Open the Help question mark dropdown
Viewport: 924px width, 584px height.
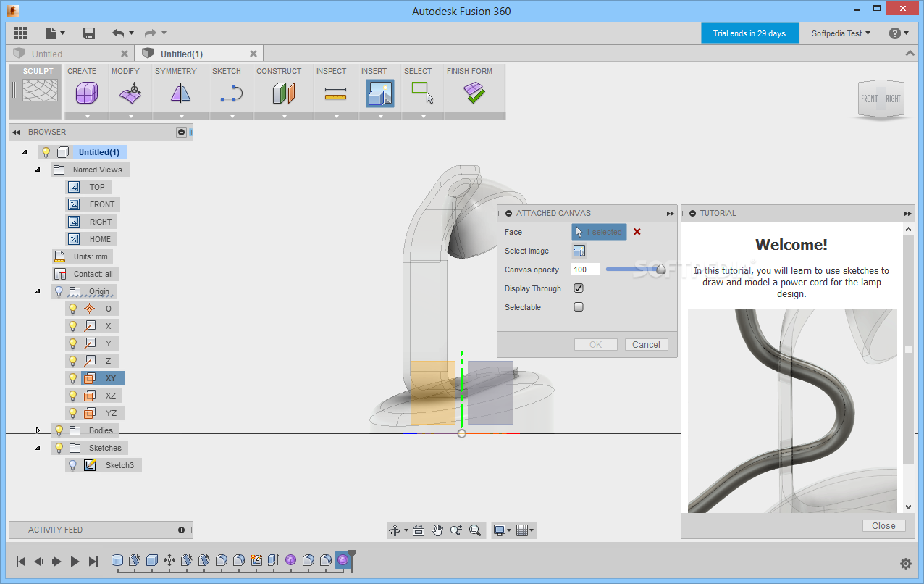tap(899, 33)
